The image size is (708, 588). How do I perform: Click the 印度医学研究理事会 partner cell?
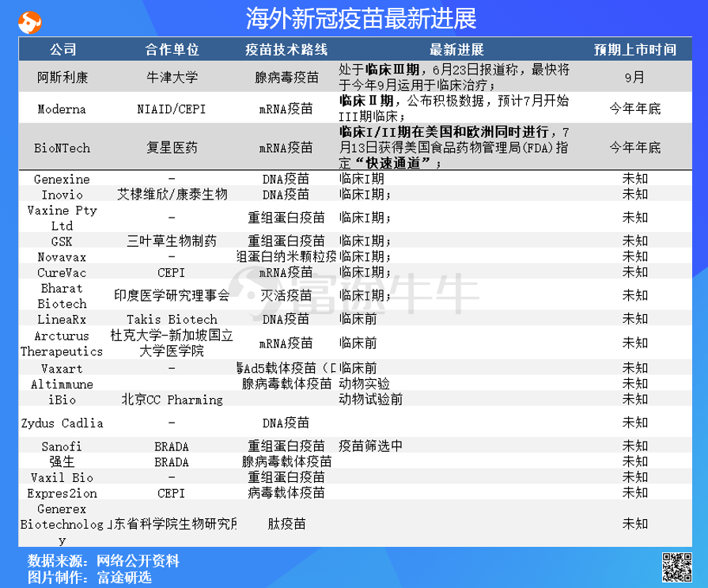tap(172, 296)
